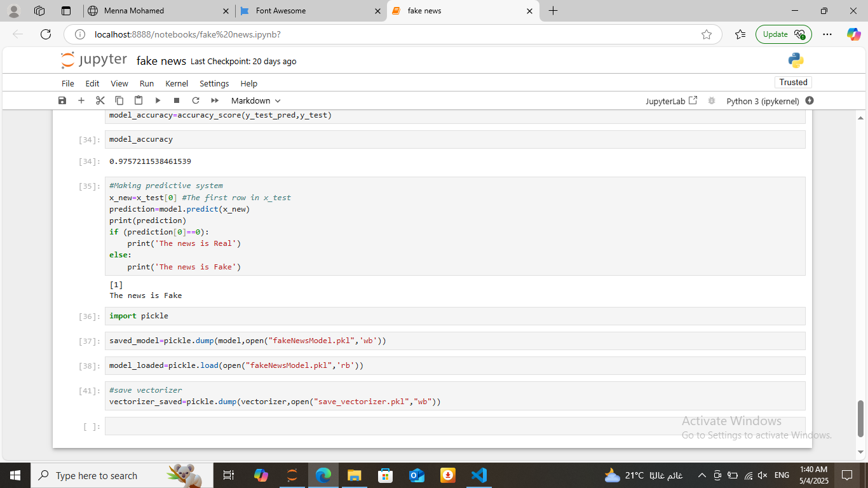Image resolution: width=868 pixels, height=488 pixels.
Task: Click the 'The news is Fake' output
Action: point(146,295)
